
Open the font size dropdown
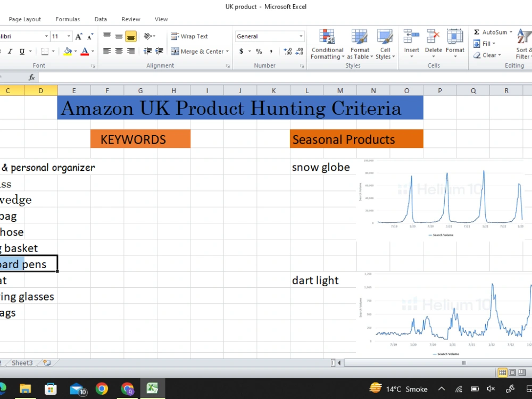[x=69, y=36]
